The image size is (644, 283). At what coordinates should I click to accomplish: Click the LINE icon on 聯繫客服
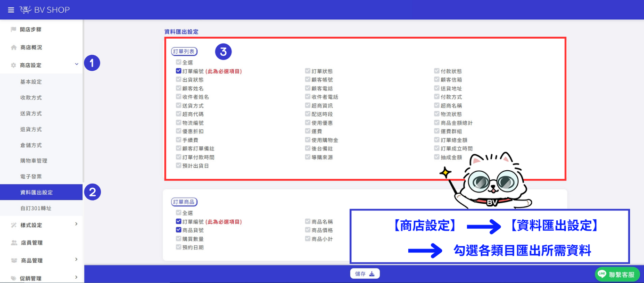602,274
